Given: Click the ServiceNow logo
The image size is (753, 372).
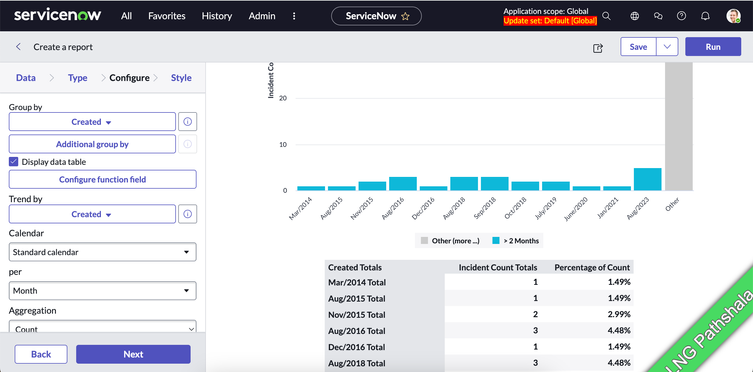Looking at the screenshot, I should [58, 15].
